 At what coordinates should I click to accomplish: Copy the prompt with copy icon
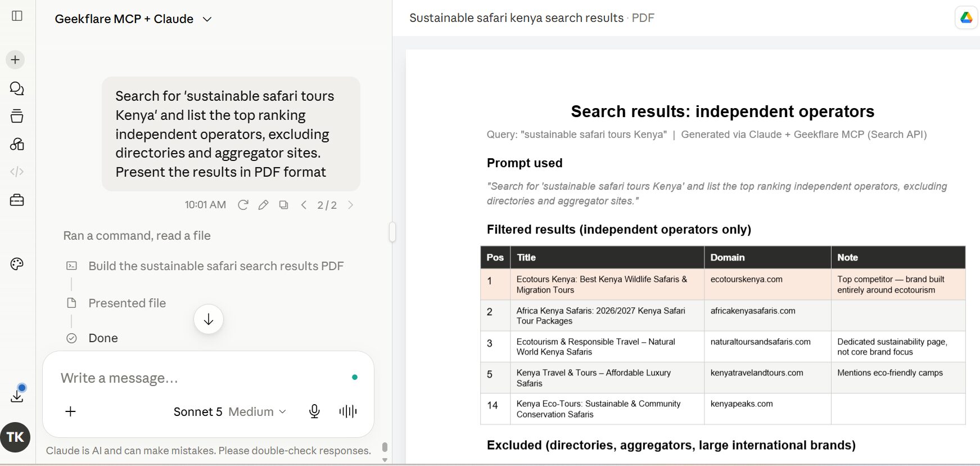283,205
